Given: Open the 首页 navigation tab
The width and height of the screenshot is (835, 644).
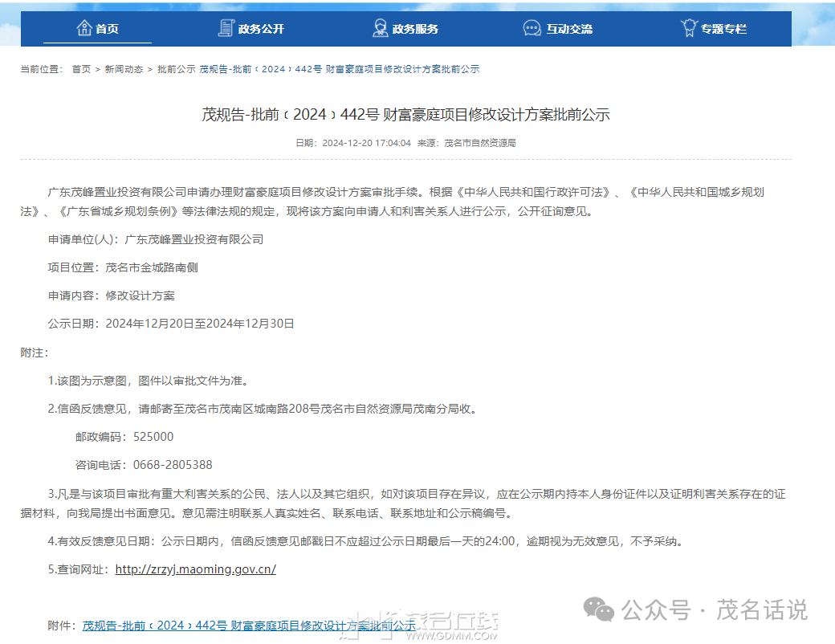Looking at the screenshot, I should (x=97, y=28).
